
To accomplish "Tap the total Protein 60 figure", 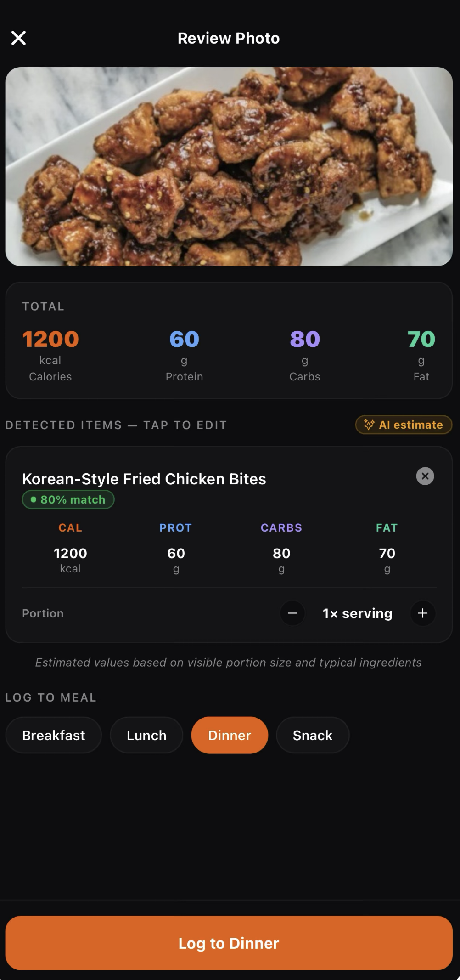I will (184, 340).
